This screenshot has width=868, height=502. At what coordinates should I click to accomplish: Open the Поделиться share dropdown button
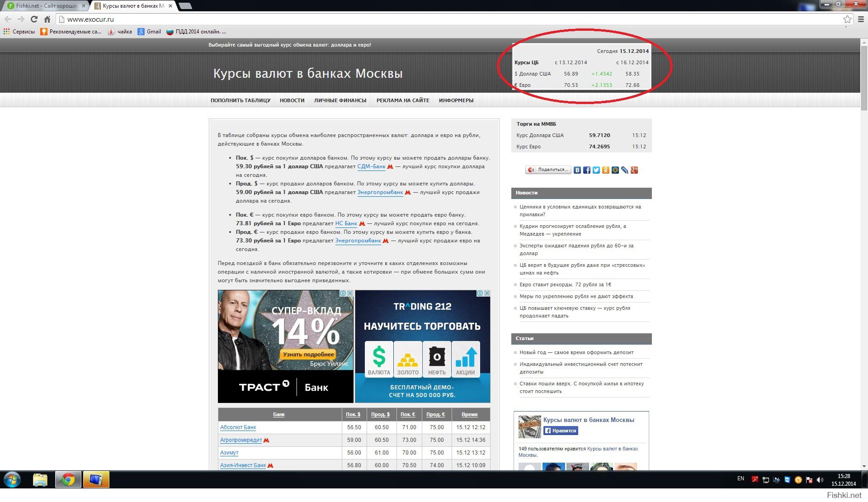[x=548, y=170]
